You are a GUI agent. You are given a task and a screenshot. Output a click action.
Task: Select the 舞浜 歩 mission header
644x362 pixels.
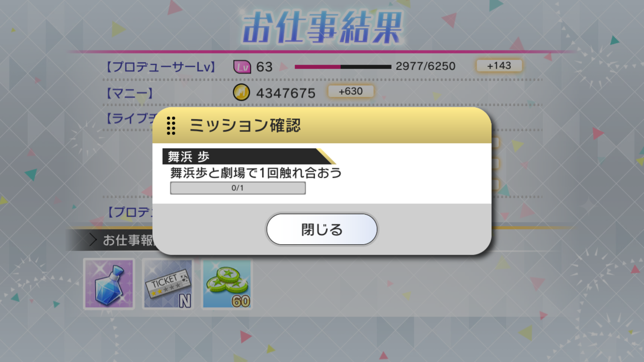pyautogui.click(x=249, y=156)
